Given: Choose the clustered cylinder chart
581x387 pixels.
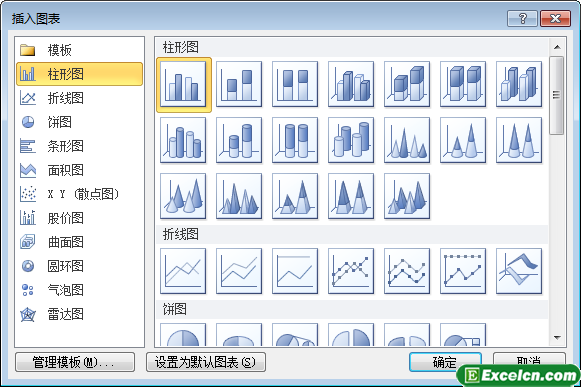Looking at the screenshot, I should pyautogui.click(x=183, y=140).
